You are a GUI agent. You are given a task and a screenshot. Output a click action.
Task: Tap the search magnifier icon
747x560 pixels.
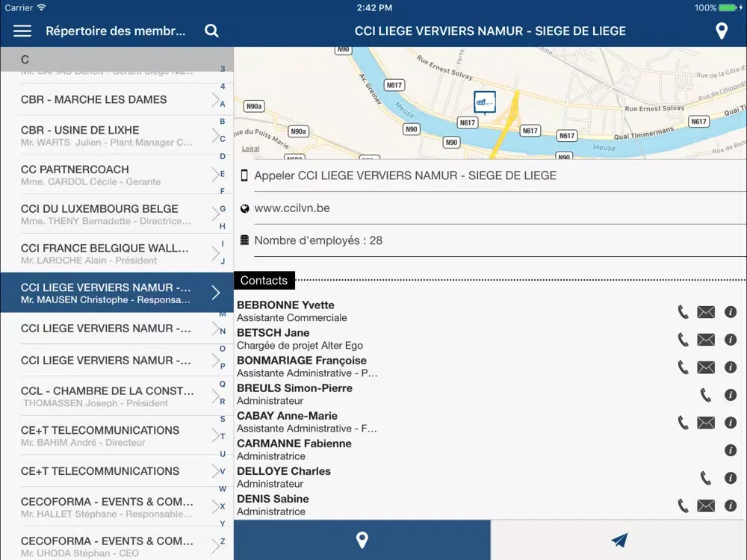tap(211, 31)
